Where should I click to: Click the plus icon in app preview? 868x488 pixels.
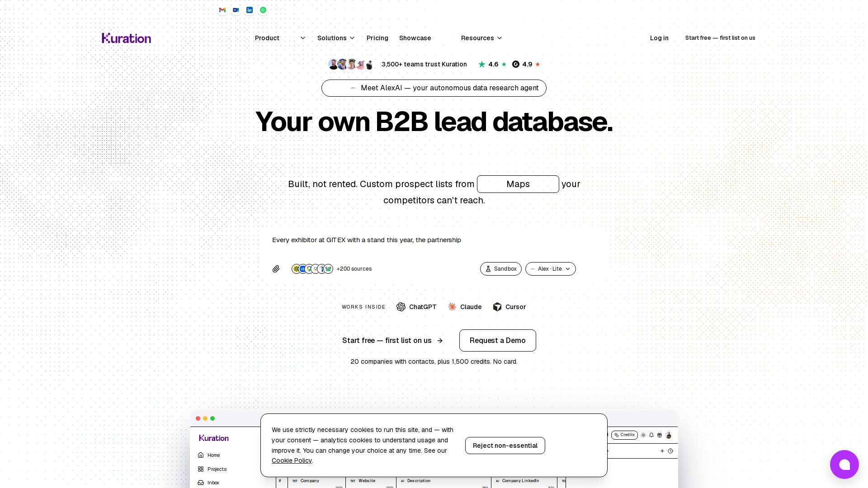tap(662, 451)
